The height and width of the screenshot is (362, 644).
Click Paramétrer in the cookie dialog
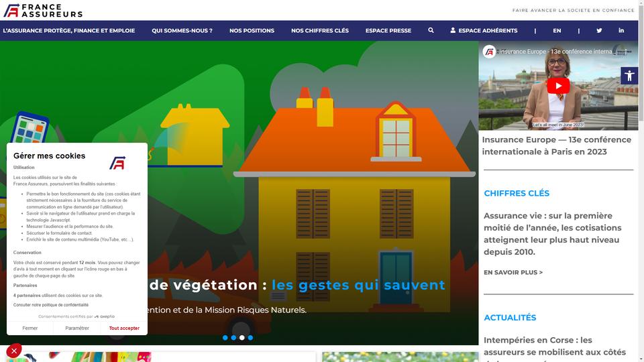(x=76, y=328)
